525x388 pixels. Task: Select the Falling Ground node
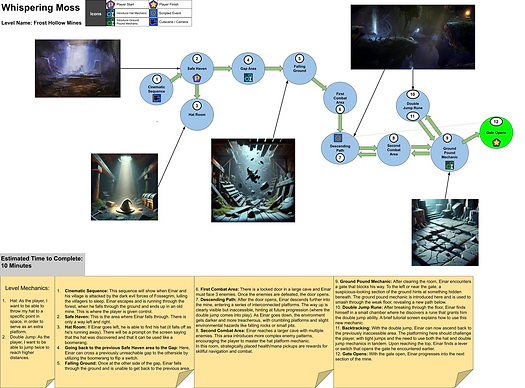300,68
